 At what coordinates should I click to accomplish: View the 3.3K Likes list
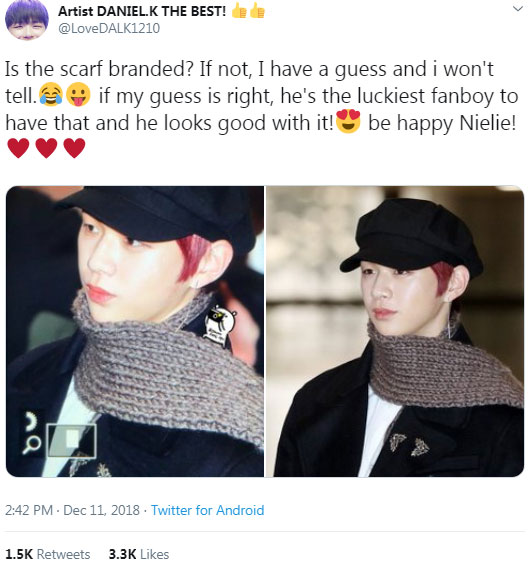pyautogui.click(x=139, y=554)
